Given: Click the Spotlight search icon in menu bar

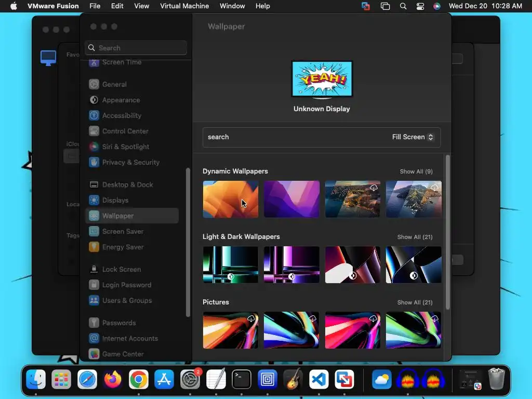Looking at the screenshot, I should tap(403, 6).
